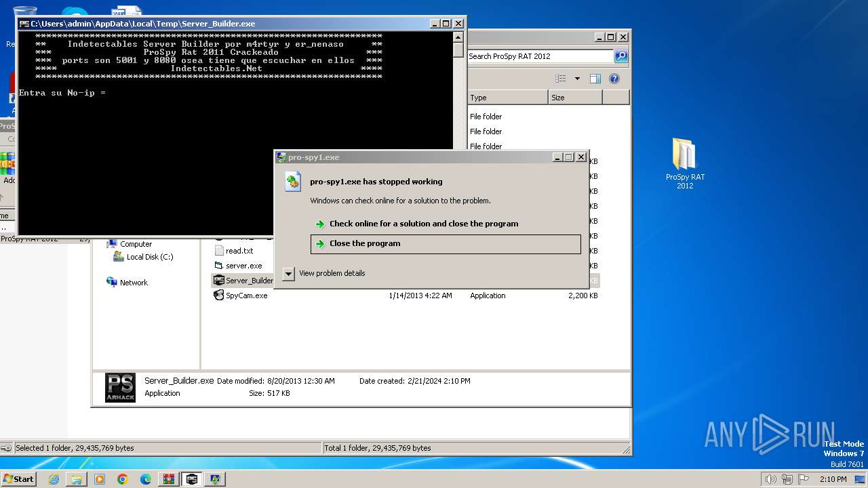Launch Internet Explorer from taskbar
The width and height of the screenshot is (868, 488).
click(54, 479)
